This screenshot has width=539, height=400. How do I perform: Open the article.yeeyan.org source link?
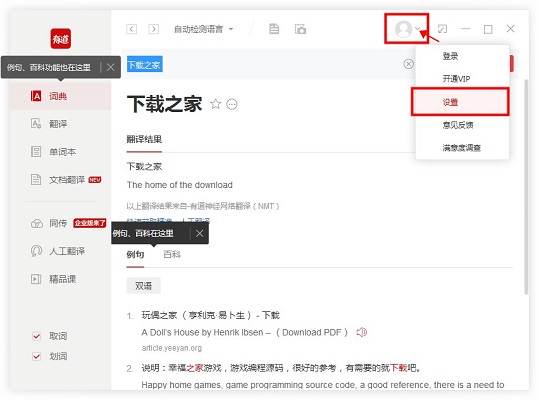[x=172, y=348]
